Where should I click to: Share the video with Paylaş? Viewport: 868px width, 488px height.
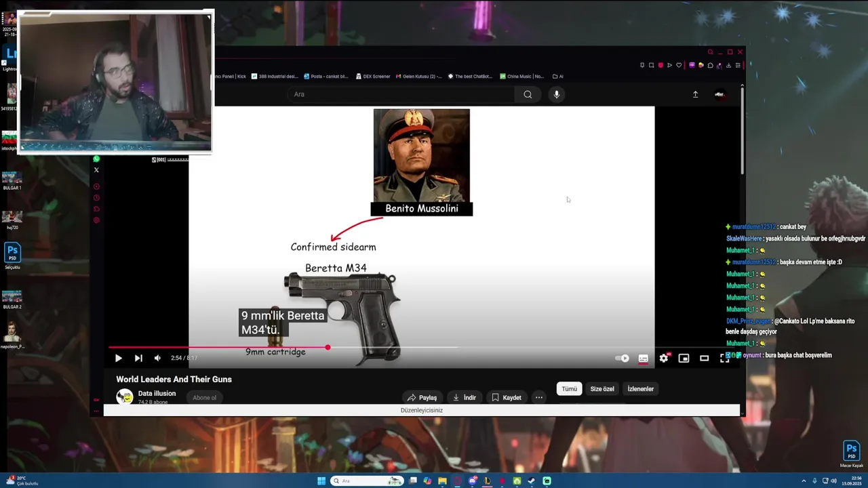click(422, 398)
